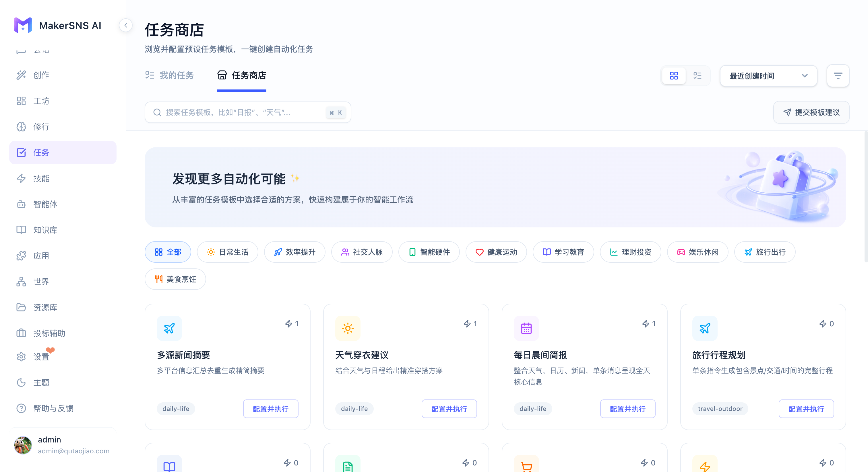The width and height of the screenshot is (868, 472).
Task: Click the 发现更多自动化可能 banner
Action: [x=495, y=187]
